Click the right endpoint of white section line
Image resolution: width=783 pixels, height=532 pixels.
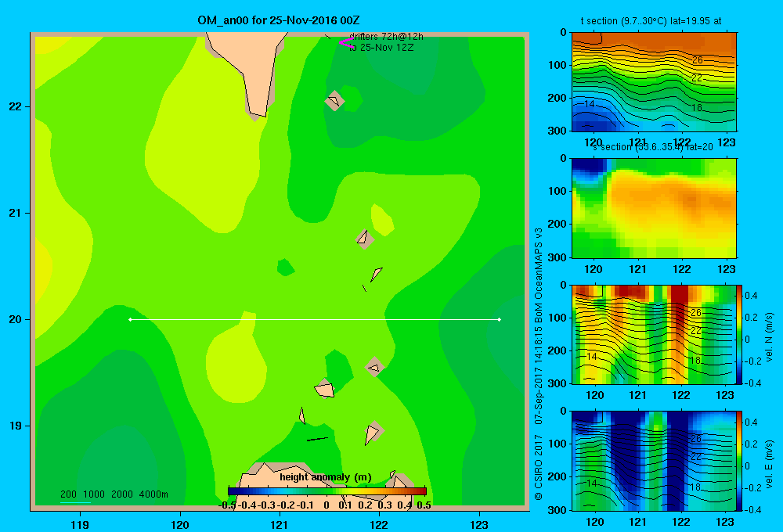coord(500,319)
